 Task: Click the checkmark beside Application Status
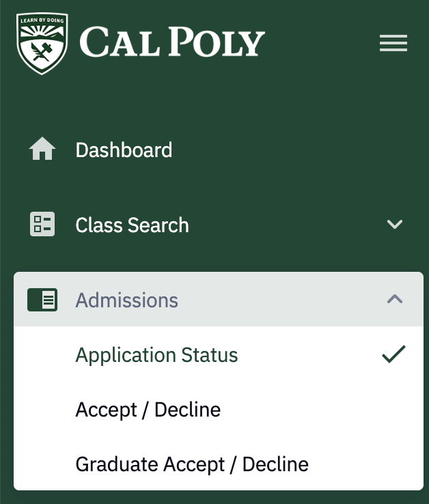[x=393, y=354]
